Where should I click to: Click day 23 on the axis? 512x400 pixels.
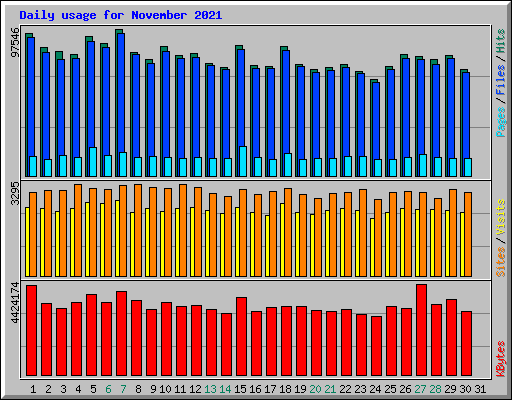360,389
